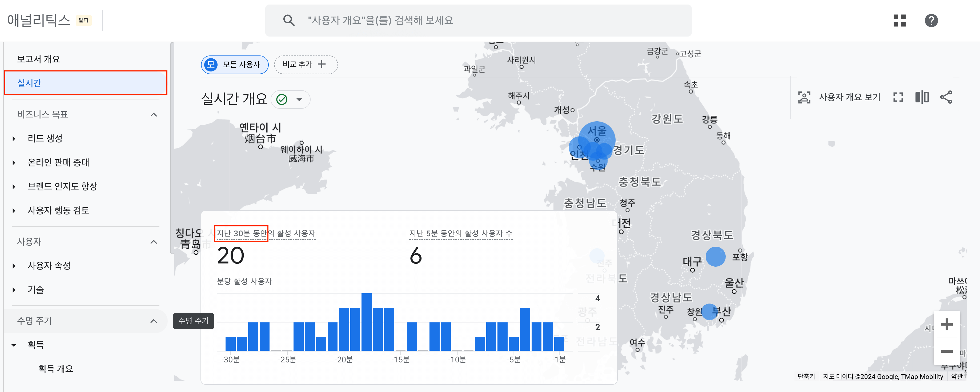Click the plus icon in 비교 추가

[x=322, y=64]
